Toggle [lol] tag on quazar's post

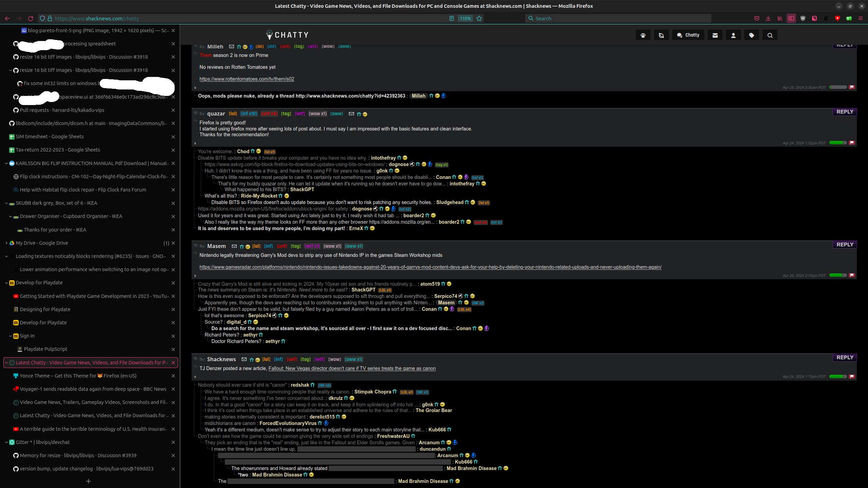point(233,114)
